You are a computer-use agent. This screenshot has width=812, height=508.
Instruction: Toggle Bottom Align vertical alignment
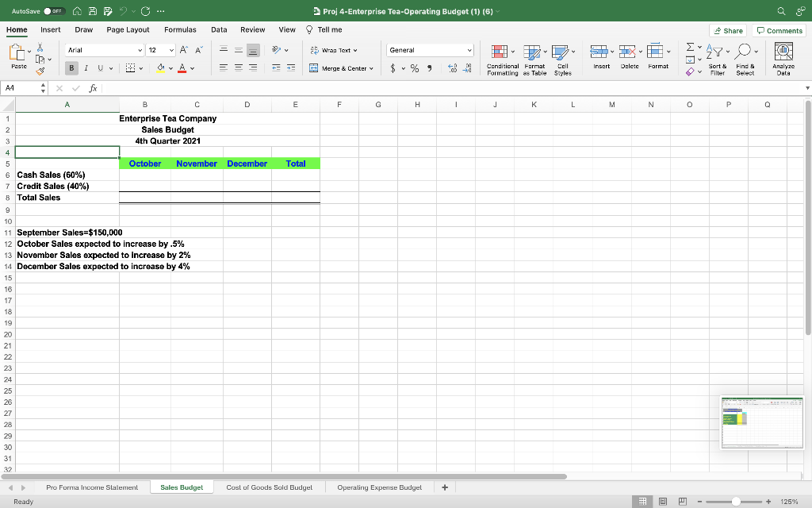tap(253, 50)
